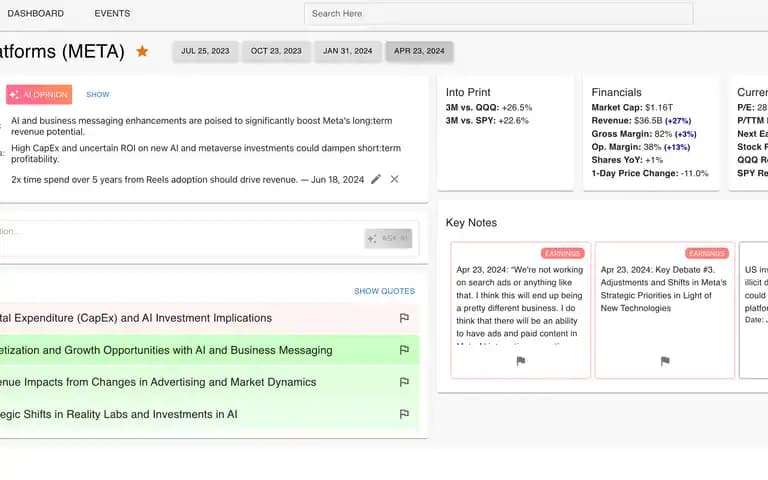
Task: Flag the Key Debate #3 note card
Action: [665, 361]
